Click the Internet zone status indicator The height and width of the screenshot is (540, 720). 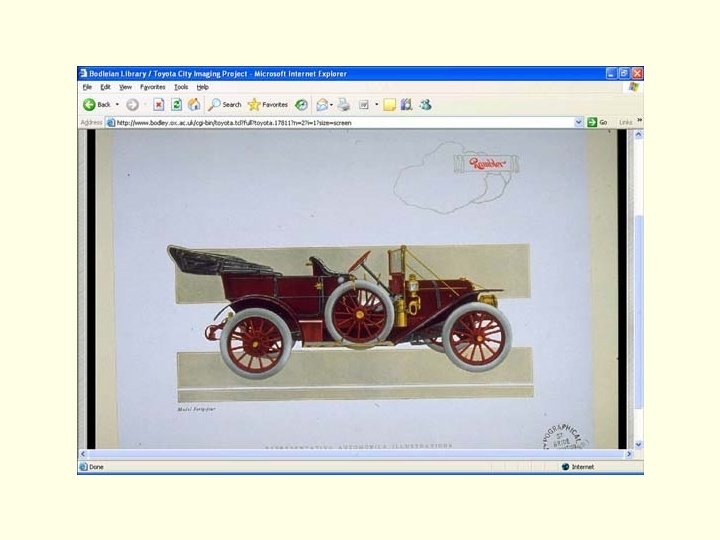pyautogui.click(x=578, y=467)
